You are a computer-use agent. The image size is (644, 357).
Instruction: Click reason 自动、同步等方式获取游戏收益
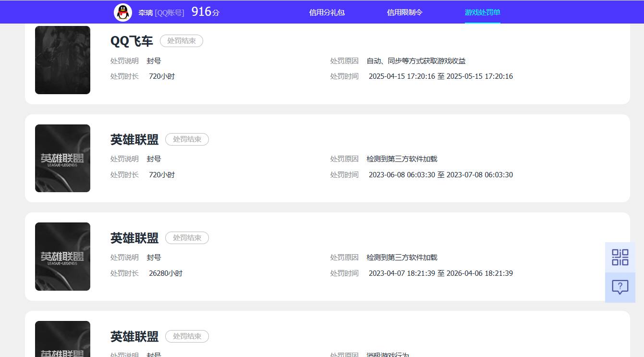(416, 61)
